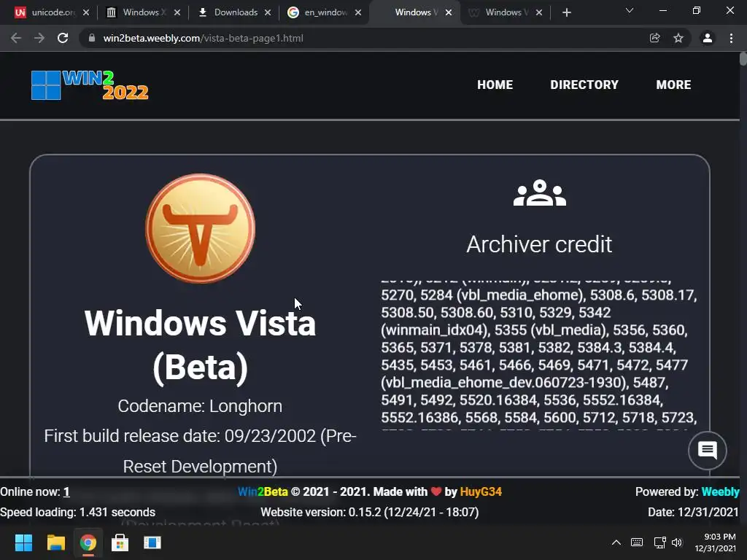Click the Speed loading 1.431 seconds text
The height and width of the screenshot is (560, 747).
click(77, 513)
